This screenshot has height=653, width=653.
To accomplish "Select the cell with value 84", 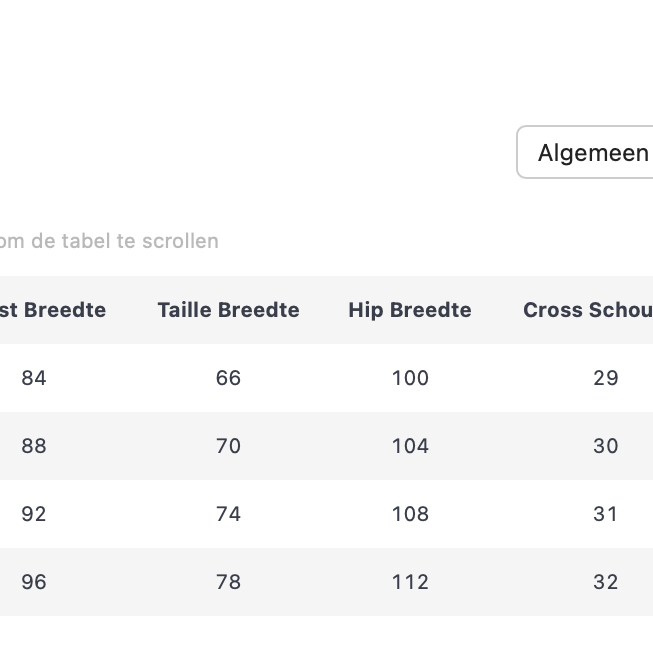I will [34, 378].
